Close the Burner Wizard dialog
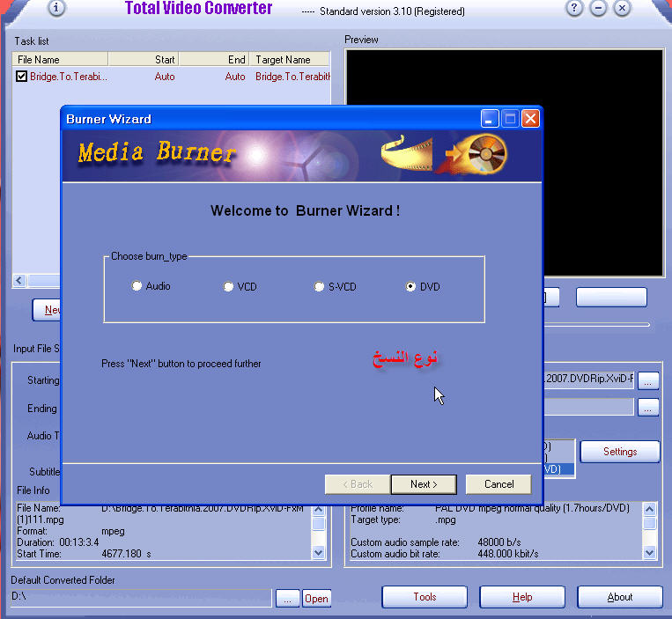 pos(530,119)
